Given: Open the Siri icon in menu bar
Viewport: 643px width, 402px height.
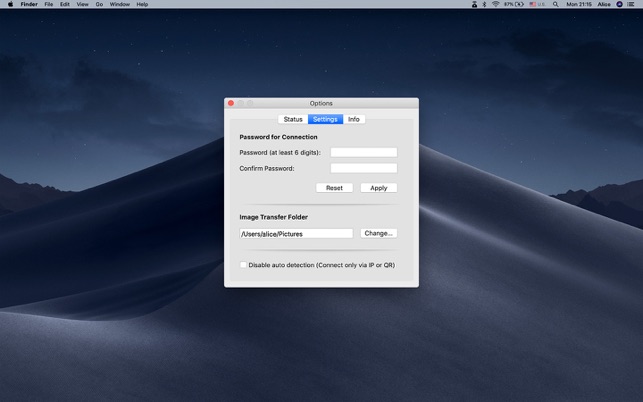Looking at the screenshot, I should (619, 4).
